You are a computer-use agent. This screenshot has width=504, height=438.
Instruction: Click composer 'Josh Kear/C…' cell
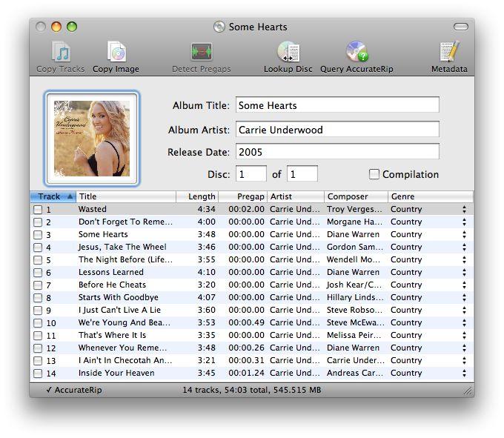[354, 285]
